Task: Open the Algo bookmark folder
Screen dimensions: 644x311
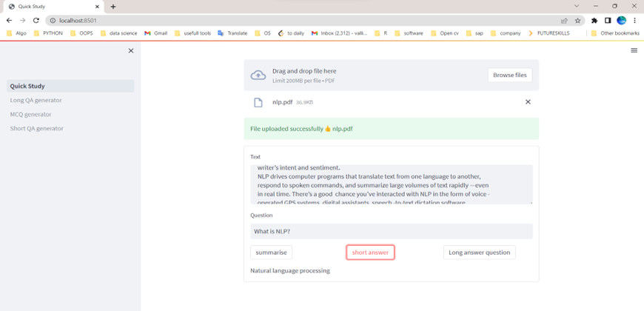Action: 16,33
